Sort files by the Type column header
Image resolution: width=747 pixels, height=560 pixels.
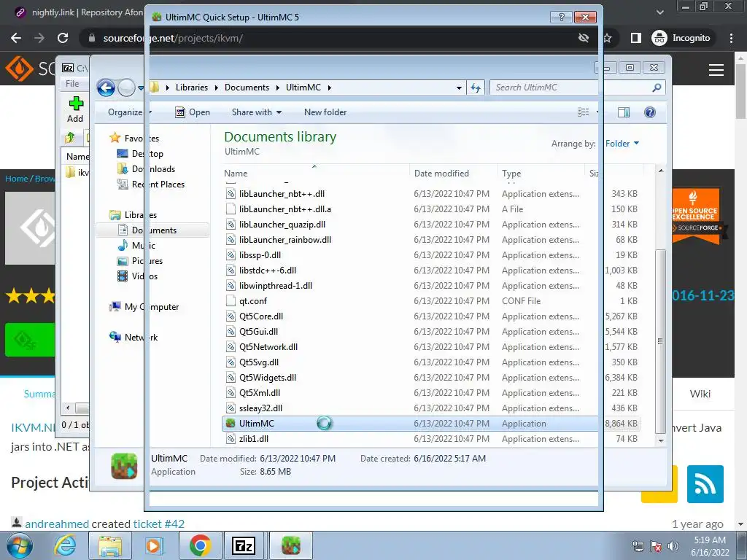tap(541, 174)
